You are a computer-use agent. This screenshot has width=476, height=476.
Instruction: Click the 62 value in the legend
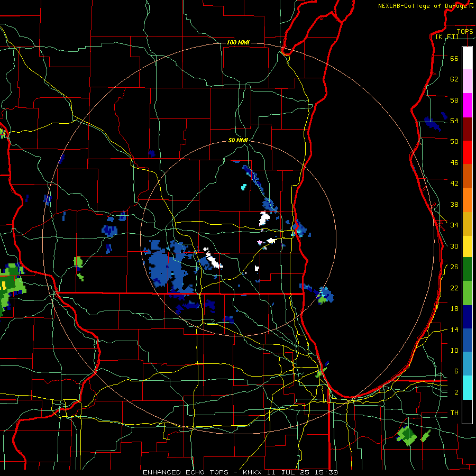point(454,79)
